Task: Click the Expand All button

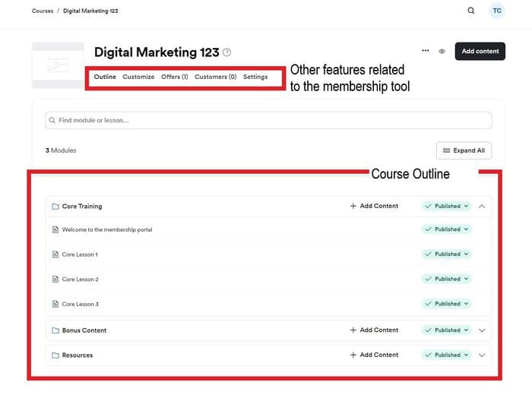Action: pyautogui.click(x=464, y=150)
